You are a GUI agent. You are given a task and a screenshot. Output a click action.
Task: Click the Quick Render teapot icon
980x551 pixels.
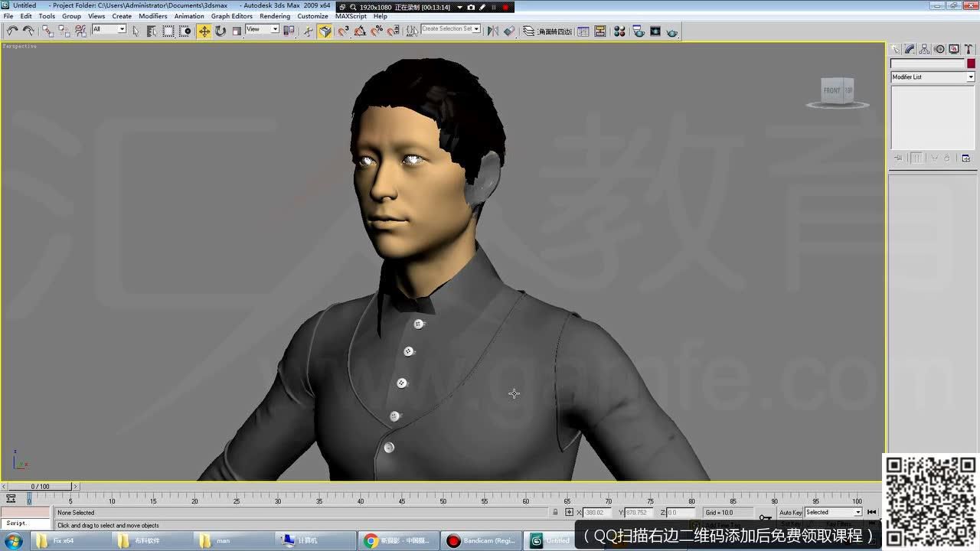tap(672, 31)
